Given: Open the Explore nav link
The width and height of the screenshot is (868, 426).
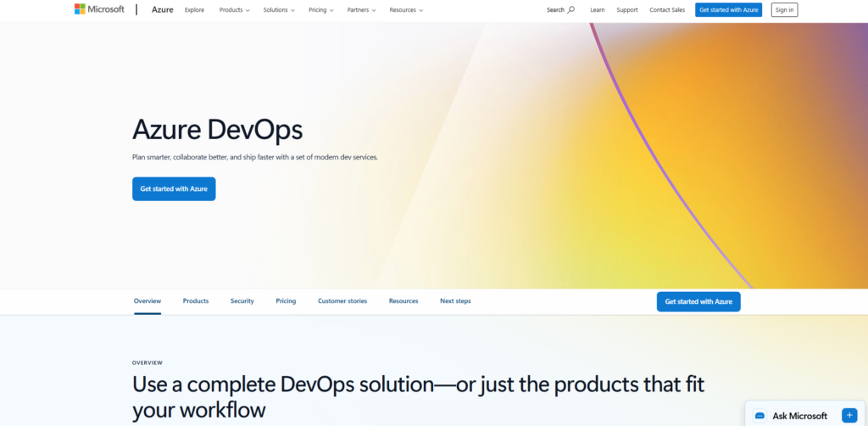Looking at the screenshot, I should tap(194, 10).
